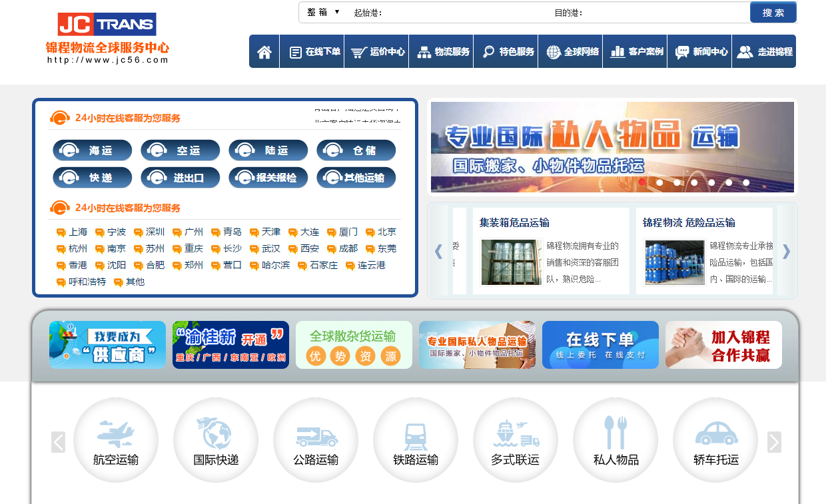Select the 多式联运 ship icon

click(516, 440)
